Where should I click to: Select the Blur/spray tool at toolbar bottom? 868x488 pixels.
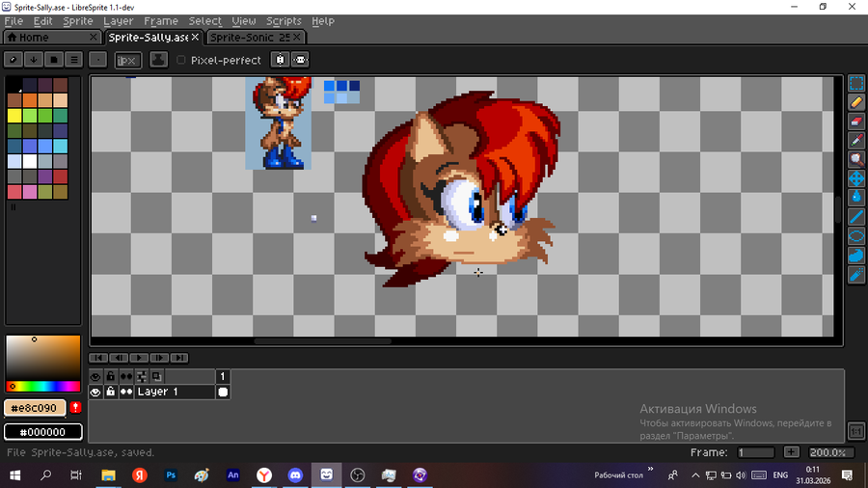(855, 274)
